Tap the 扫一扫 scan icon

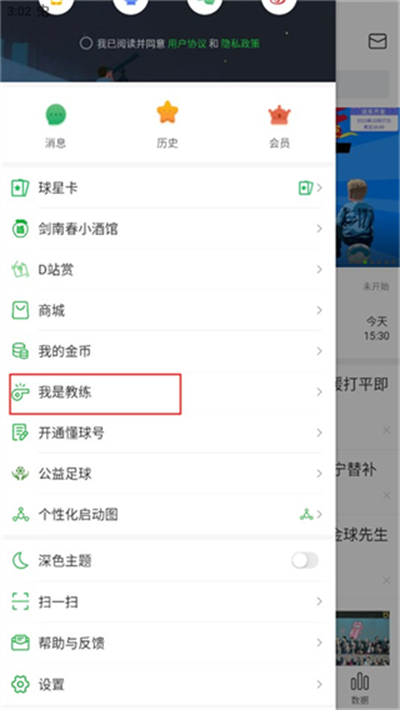coord(20,602)
